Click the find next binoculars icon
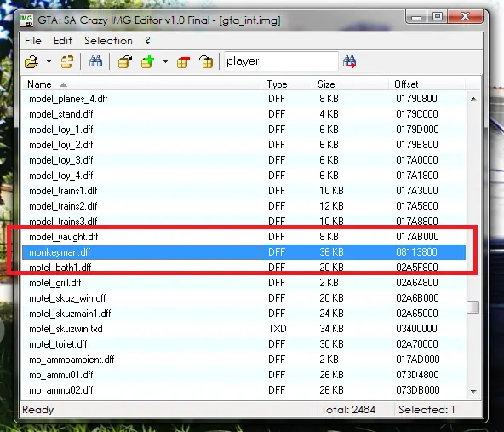Viewport: 504px width, 432px height. pos(349,61)
